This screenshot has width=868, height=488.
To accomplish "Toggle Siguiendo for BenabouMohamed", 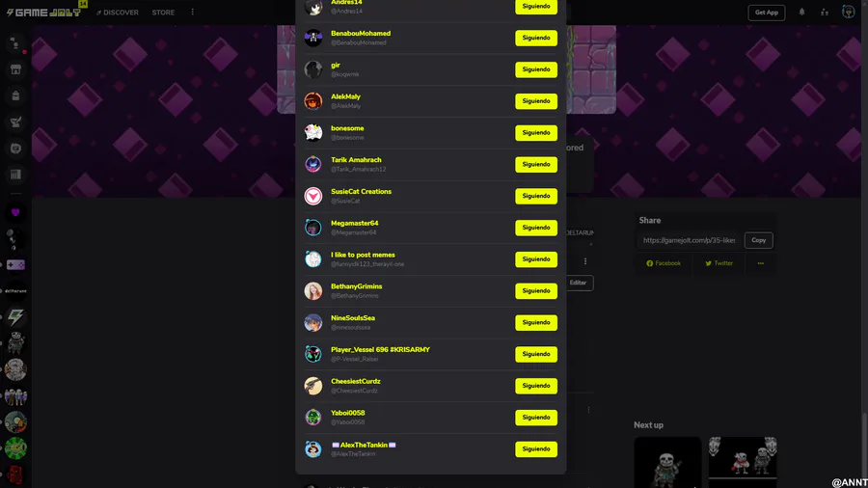I will [x=536, y=38].
